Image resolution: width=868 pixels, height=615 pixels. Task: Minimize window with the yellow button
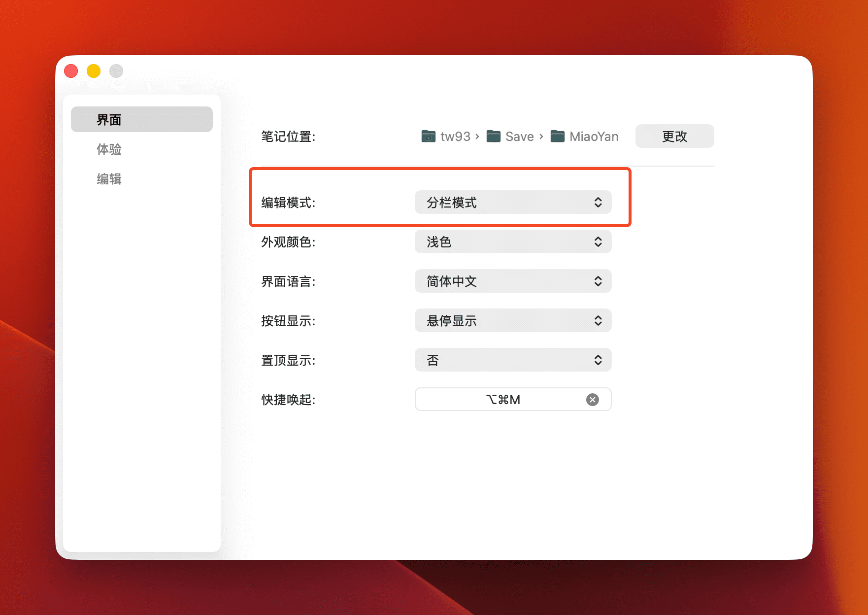[94, 71]
